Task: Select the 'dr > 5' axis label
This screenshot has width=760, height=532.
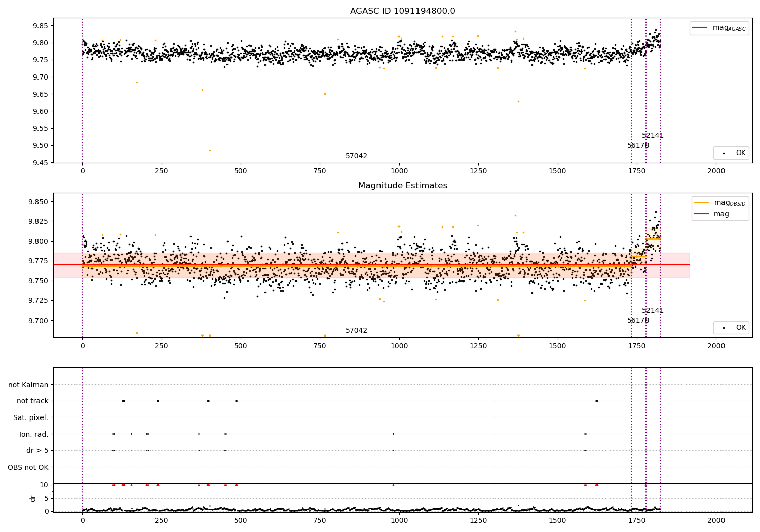Action: pos(37,450)
